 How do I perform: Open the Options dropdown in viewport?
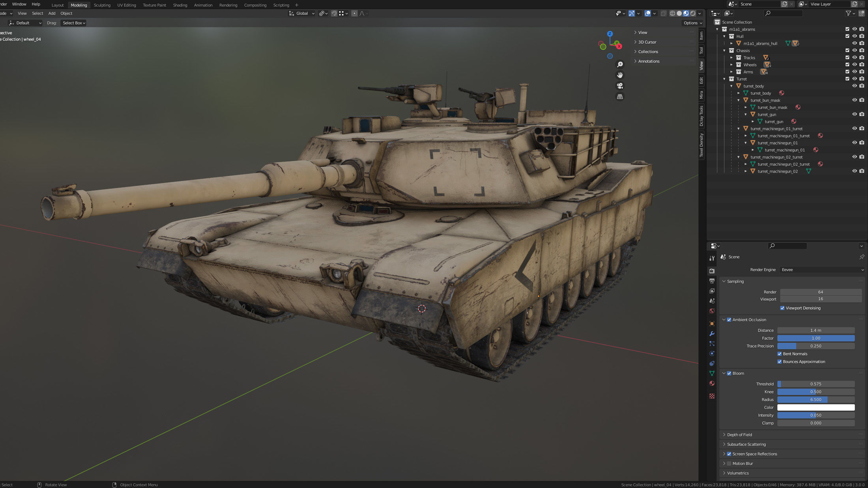(693, 23)
